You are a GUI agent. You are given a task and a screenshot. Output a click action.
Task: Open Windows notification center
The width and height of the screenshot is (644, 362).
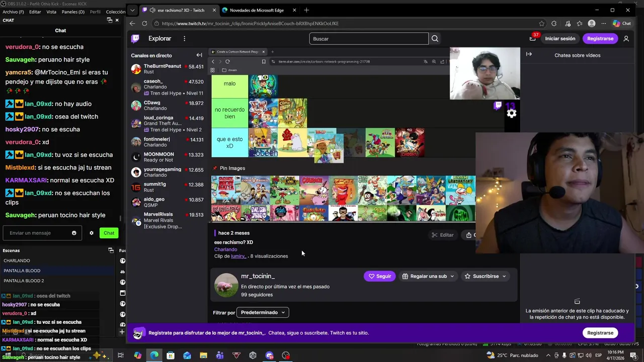click(633, 355)
